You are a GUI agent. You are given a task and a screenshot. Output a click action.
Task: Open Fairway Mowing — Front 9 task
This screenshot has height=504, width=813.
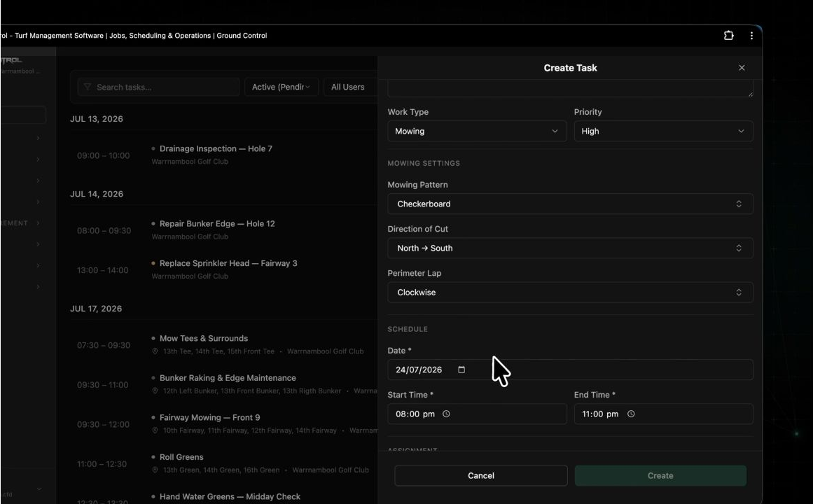tap(209, 417)
